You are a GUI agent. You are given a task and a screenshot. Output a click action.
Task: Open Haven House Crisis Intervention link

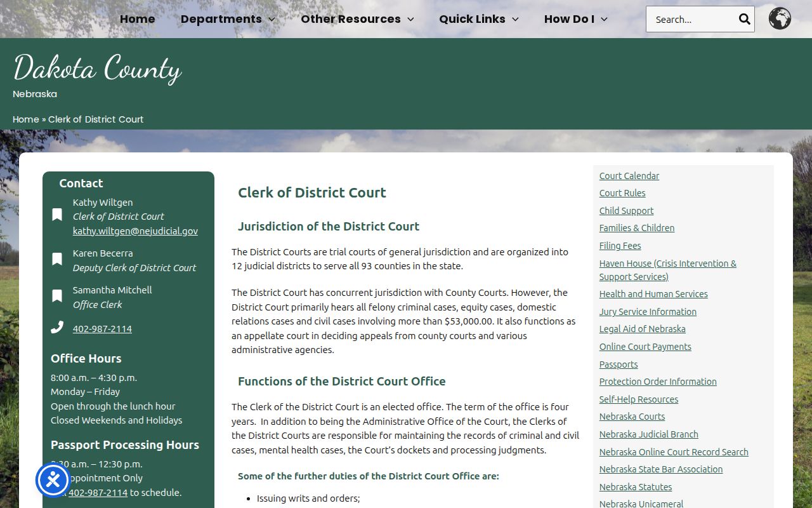(668, 270)
